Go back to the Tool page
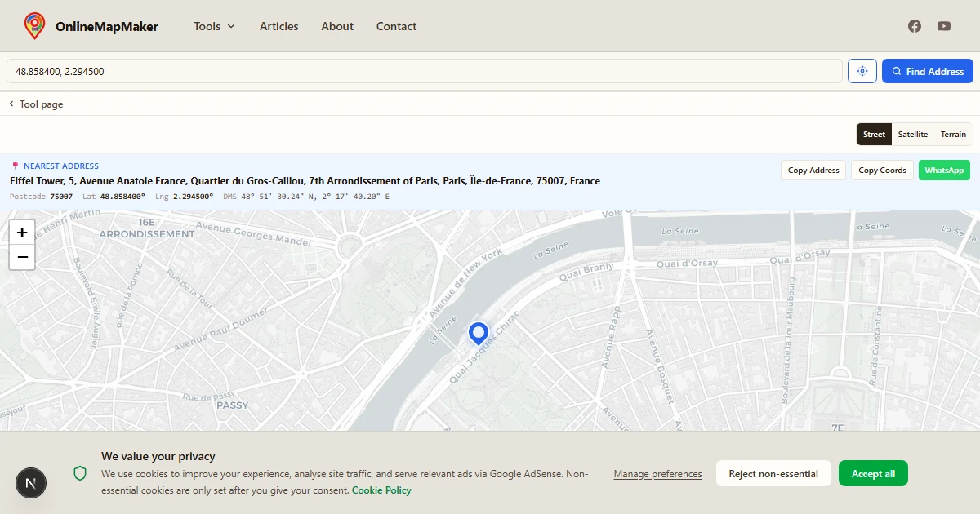Image resolution: width=980 pixels, height=514 pixels. point(36,104)
